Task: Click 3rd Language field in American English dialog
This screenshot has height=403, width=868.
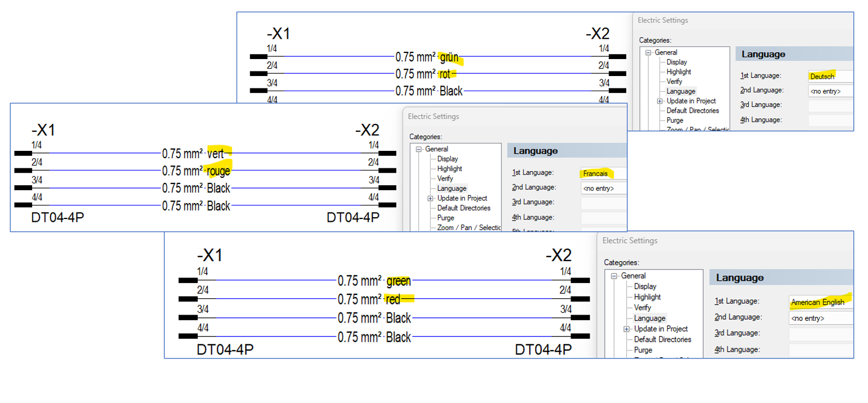Action: 820,334
